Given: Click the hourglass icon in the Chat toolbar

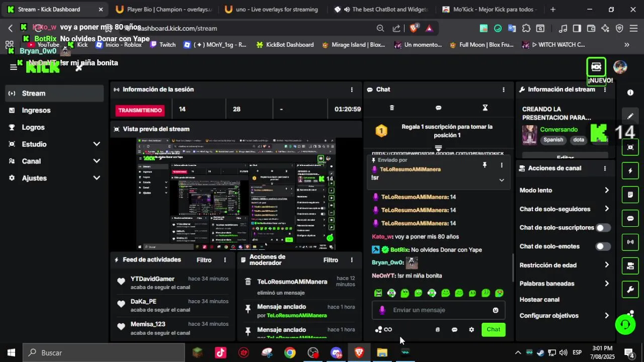Looking at the screenshot, I should coord(485,108).
